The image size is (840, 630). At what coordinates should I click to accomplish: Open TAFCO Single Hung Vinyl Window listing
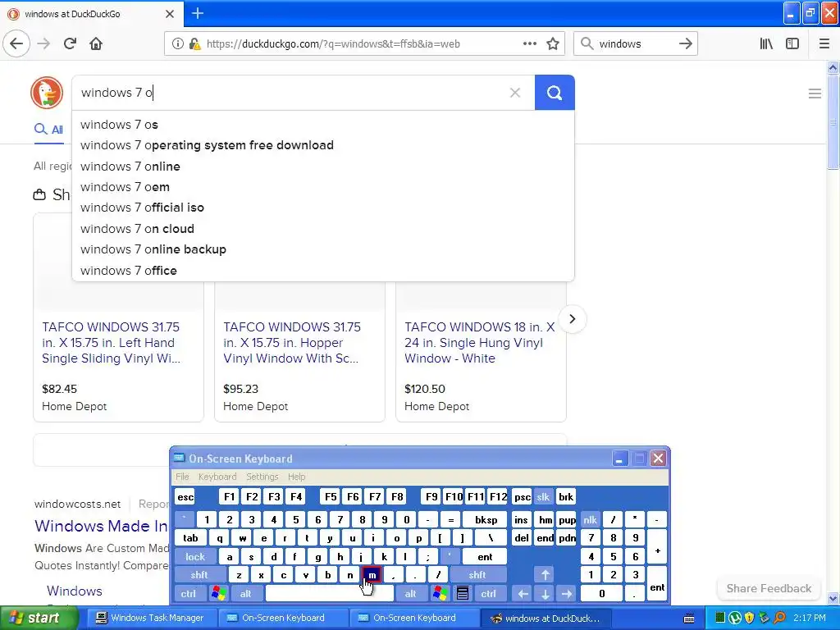pos(479,343)
